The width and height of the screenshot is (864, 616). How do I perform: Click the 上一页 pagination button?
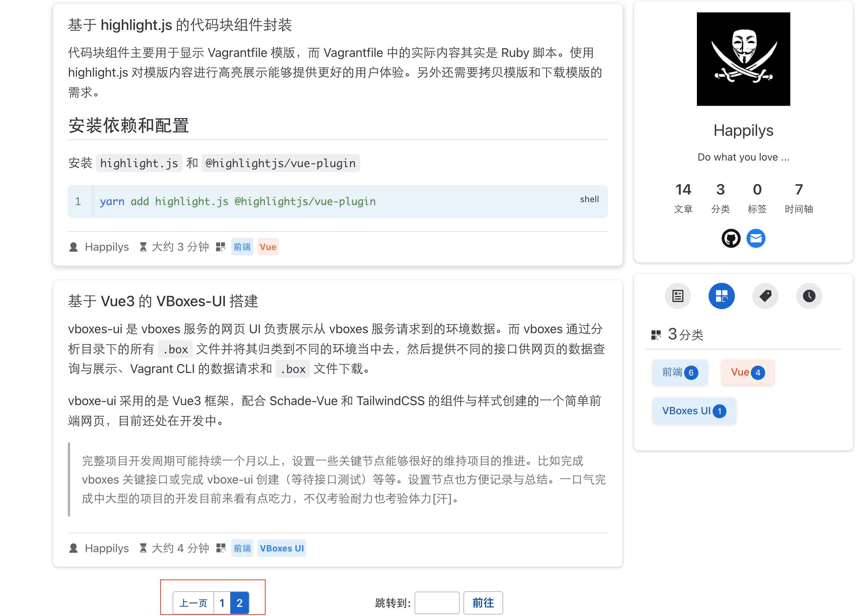pos(193,602)
